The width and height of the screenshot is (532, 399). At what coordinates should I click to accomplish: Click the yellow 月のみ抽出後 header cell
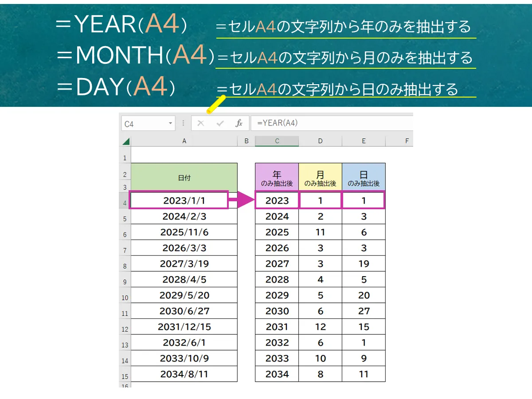click(320, 176)
